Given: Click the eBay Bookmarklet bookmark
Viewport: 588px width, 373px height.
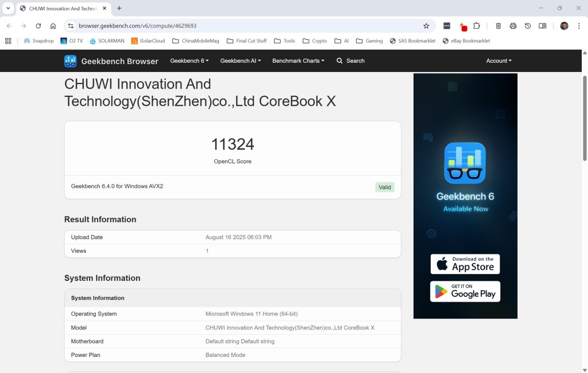Looking at the screenshot, I should [466, 41].
